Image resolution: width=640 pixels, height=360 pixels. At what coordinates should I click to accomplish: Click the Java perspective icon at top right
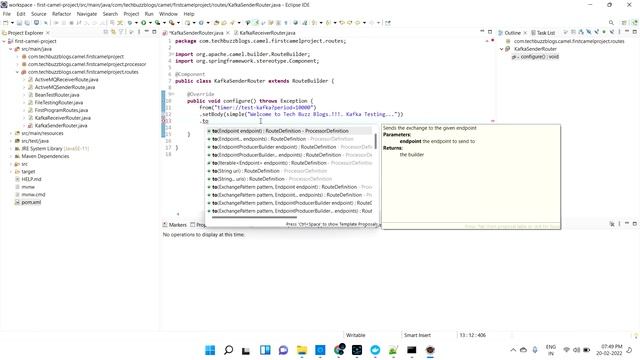pyautogui.click(x=634, y=23)
